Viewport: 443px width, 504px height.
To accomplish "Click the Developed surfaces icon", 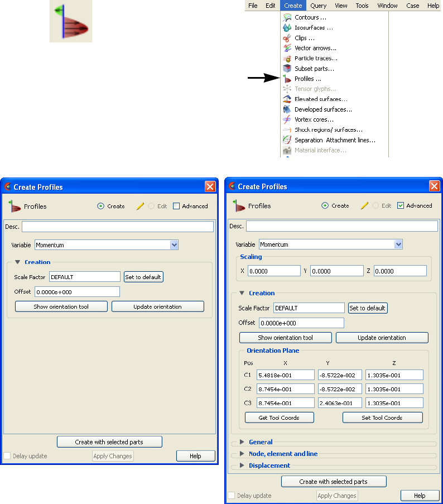I will (x=287, y=109).
